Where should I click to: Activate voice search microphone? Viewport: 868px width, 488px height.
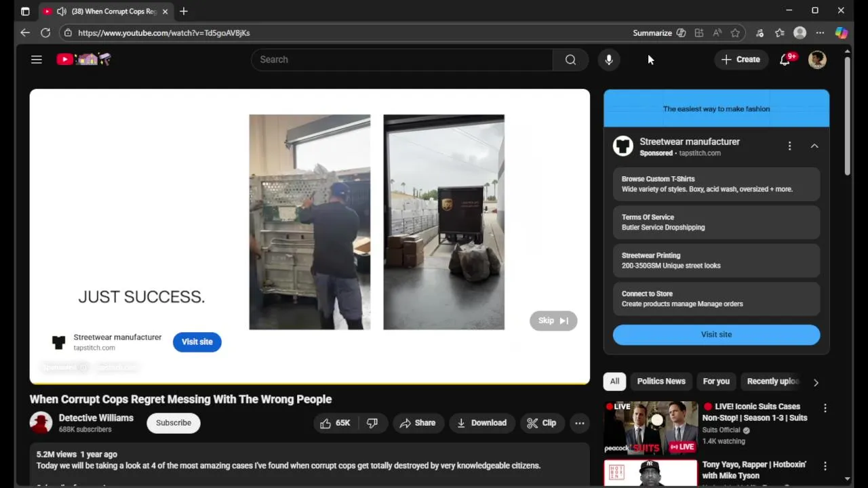[609, 60]
